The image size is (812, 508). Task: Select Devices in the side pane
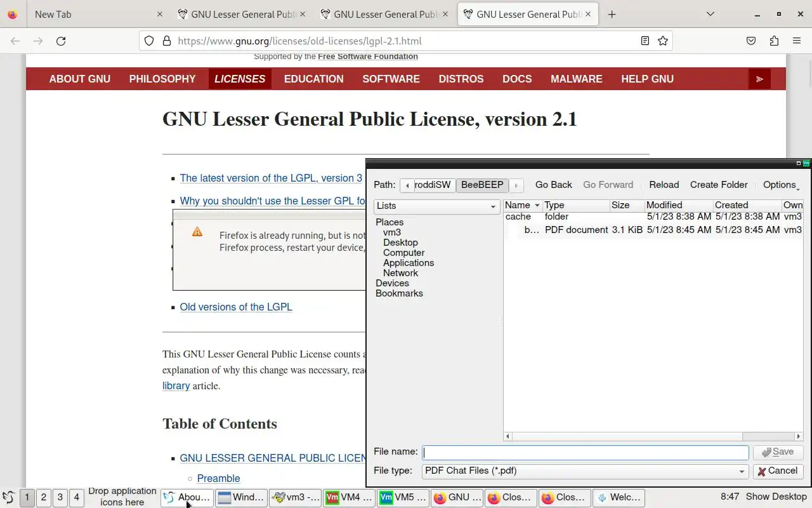(392, 283)
